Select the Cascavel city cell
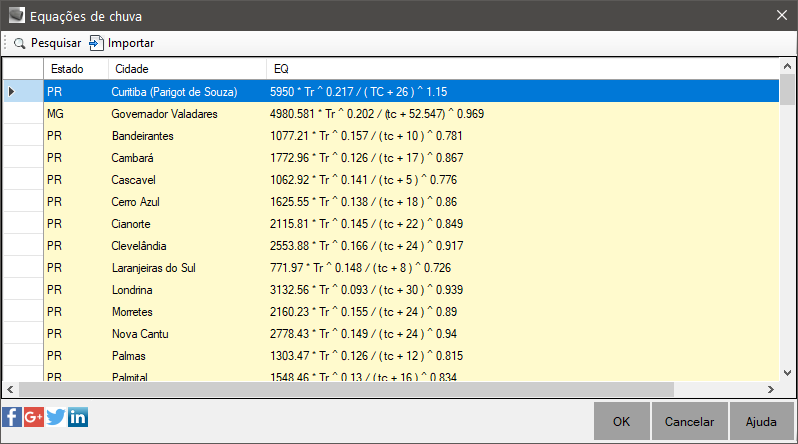 (187, 179)
